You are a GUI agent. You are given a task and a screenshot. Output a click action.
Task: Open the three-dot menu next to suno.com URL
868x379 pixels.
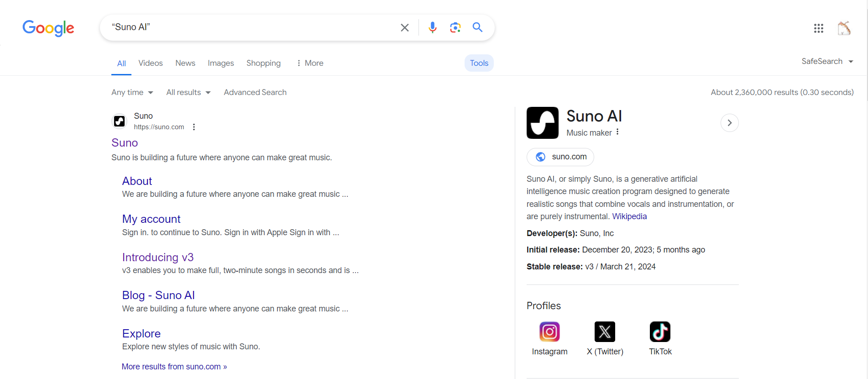pos(194,127)
